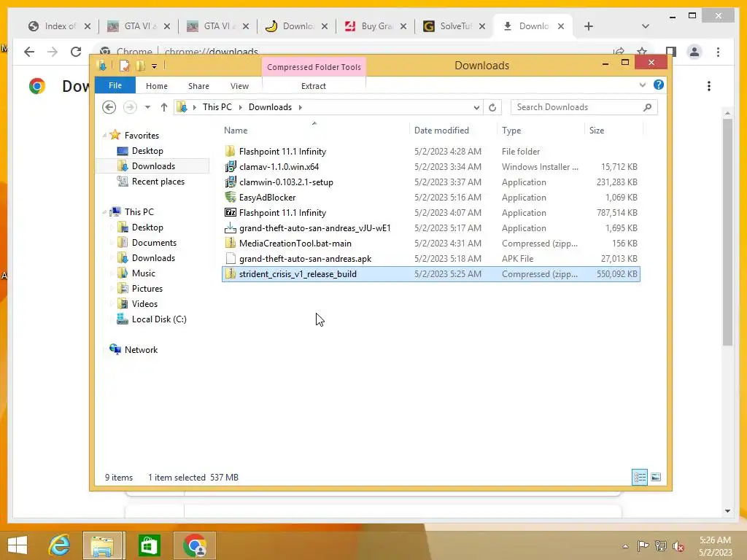Open the Chrome profile avatar icon

coord(694,52)
